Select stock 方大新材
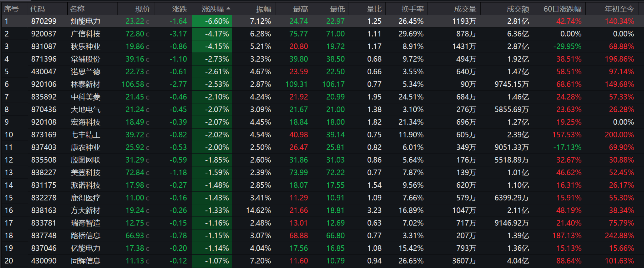The image size is (644, 268). click(x=85, y=210)
